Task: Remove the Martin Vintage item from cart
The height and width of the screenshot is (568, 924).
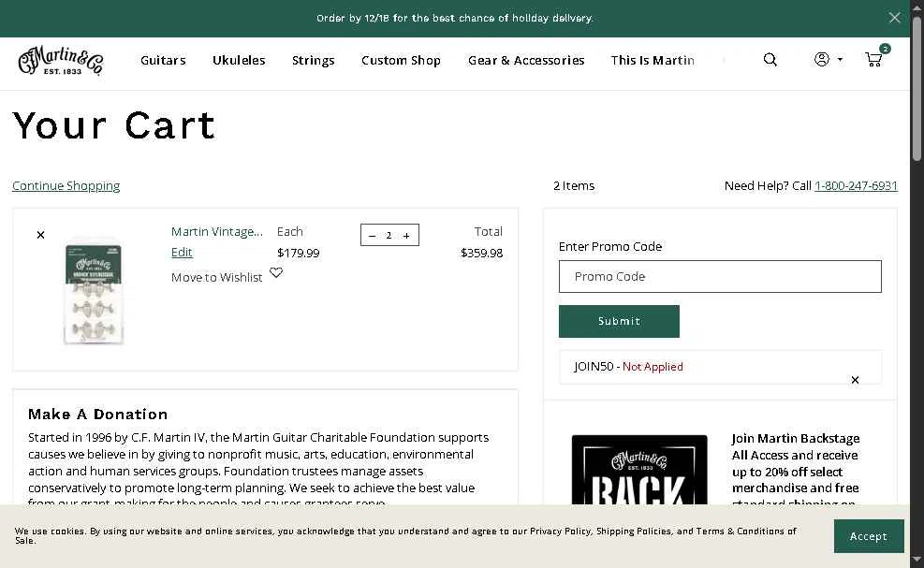Action: [40, 235]
